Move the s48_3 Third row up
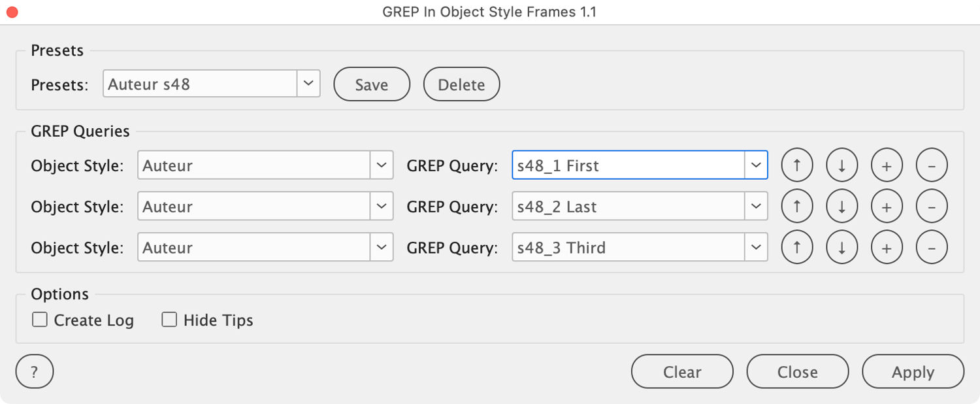Screen dimensions: 980x404 [797, 248]
